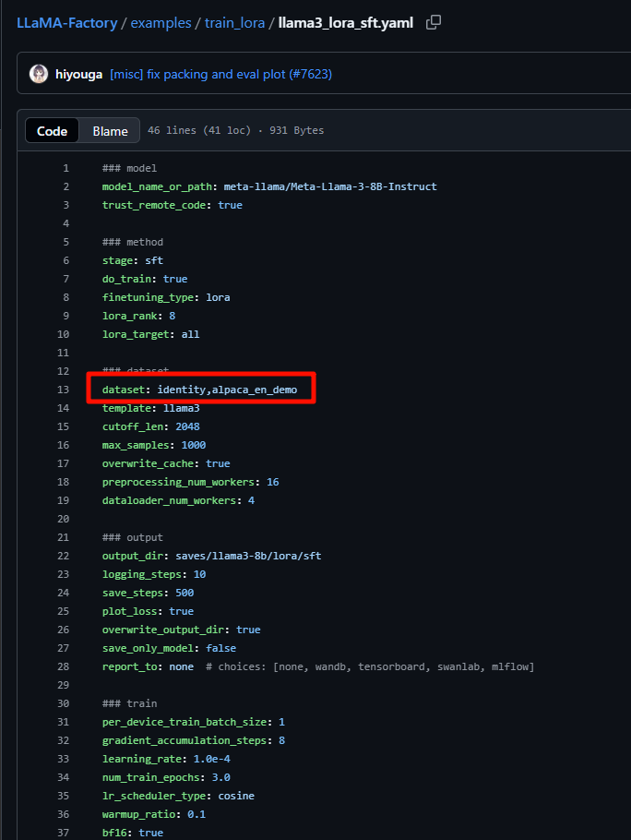Screen dimensions: 631x840
Task: Click line number 22 for output_dir
Action: (63, 556)
